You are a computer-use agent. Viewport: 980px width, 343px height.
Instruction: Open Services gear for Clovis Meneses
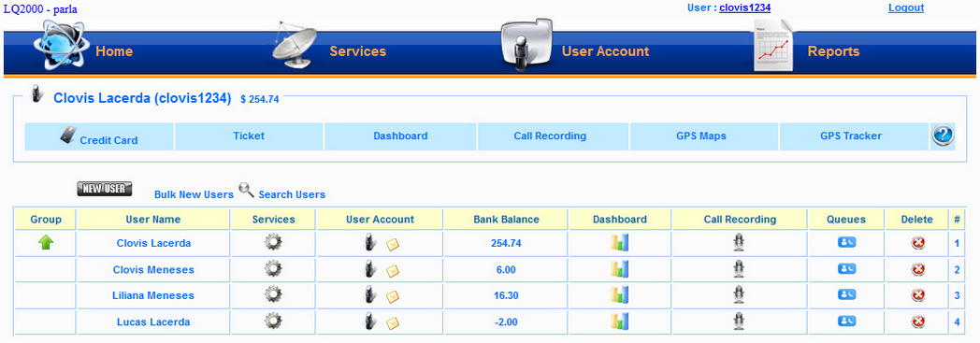click(273, 269)
